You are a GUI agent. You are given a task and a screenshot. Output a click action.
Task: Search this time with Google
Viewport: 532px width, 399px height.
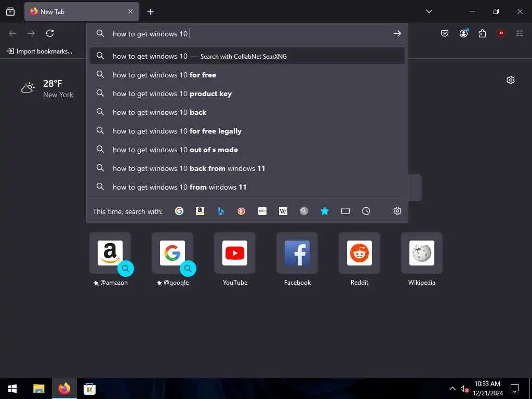tap(179, 211)
